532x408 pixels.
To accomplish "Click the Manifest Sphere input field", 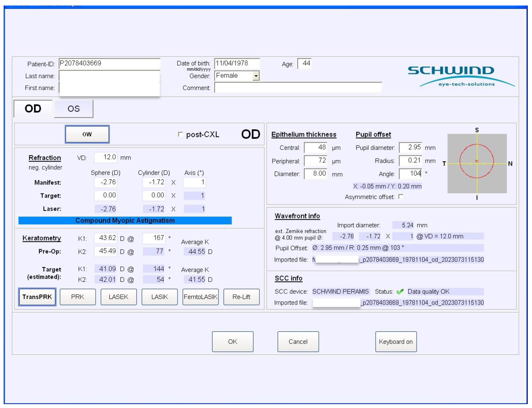I will pyautogui.click(x=106, y=182).
